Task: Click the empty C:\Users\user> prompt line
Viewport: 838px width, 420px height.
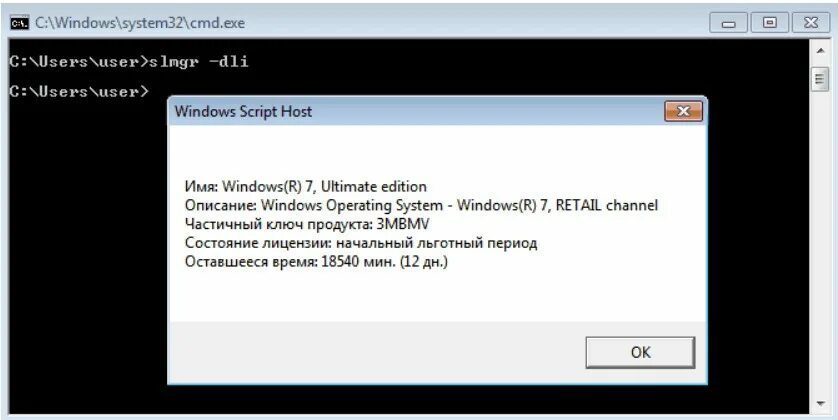Action: pyautogui.click(x=80, y=92)
